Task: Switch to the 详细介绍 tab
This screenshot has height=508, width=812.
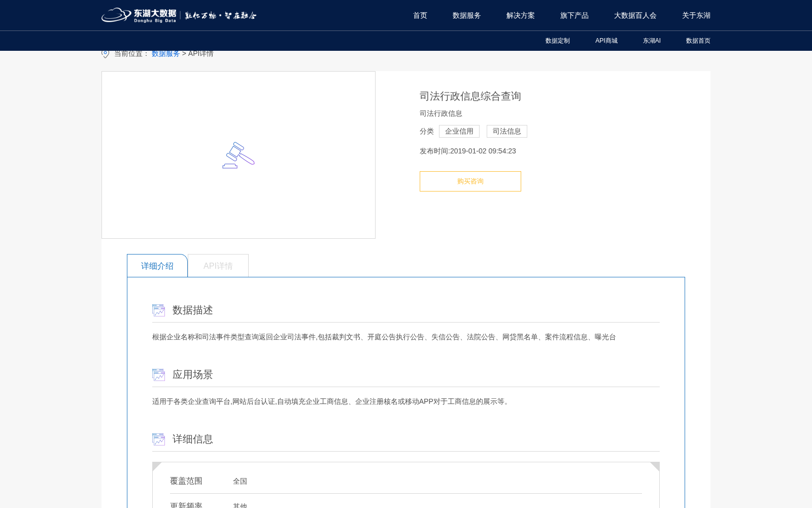Action: pos(157,266)
